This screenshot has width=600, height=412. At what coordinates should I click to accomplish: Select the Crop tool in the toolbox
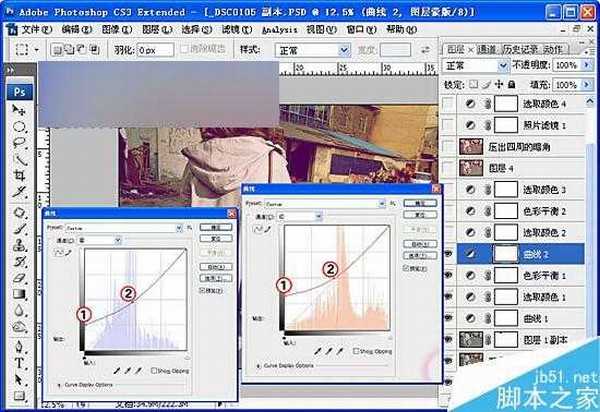[19, 175]
